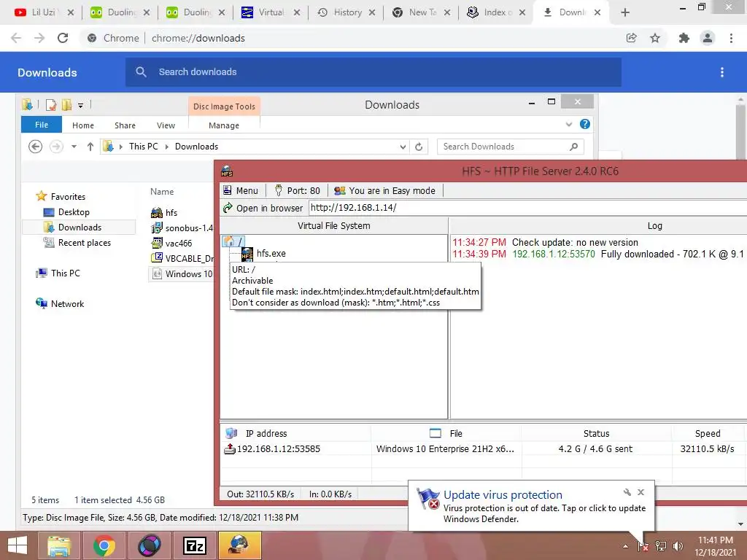Bookmark this page with the star icon

pyautogui.click(x=655, y=38)
